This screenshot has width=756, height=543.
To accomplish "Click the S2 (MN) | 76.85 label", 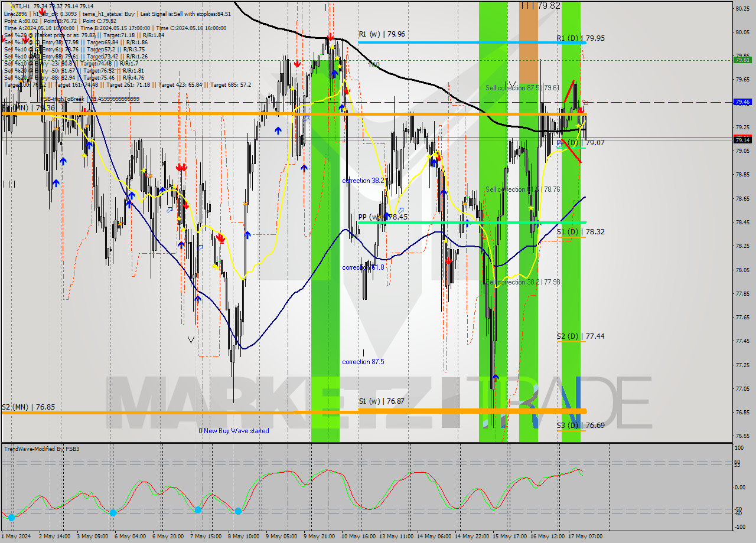I will click(28, 407).
